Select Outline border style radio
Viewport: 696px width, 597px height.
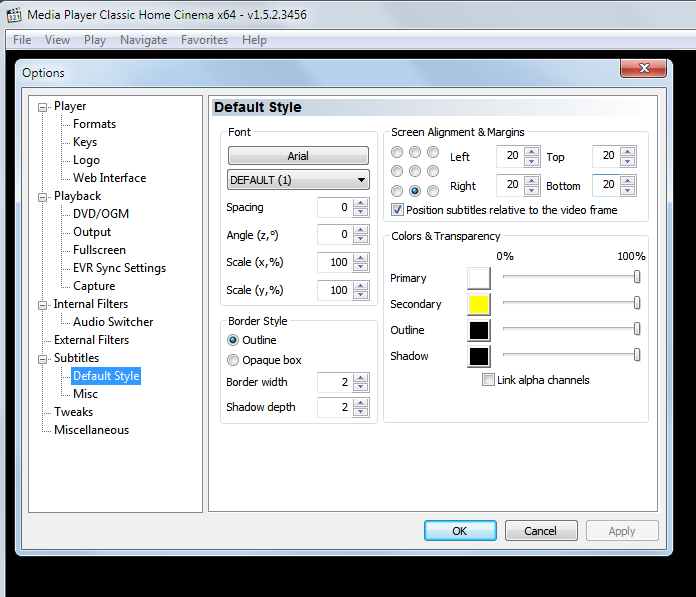coord(233,340)
